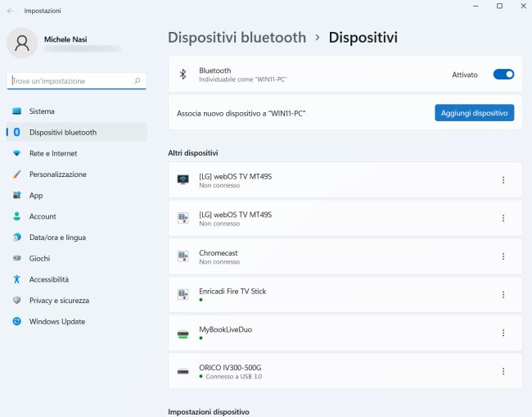
Task: Open Accessibilità settings
Action: (77, 279)
